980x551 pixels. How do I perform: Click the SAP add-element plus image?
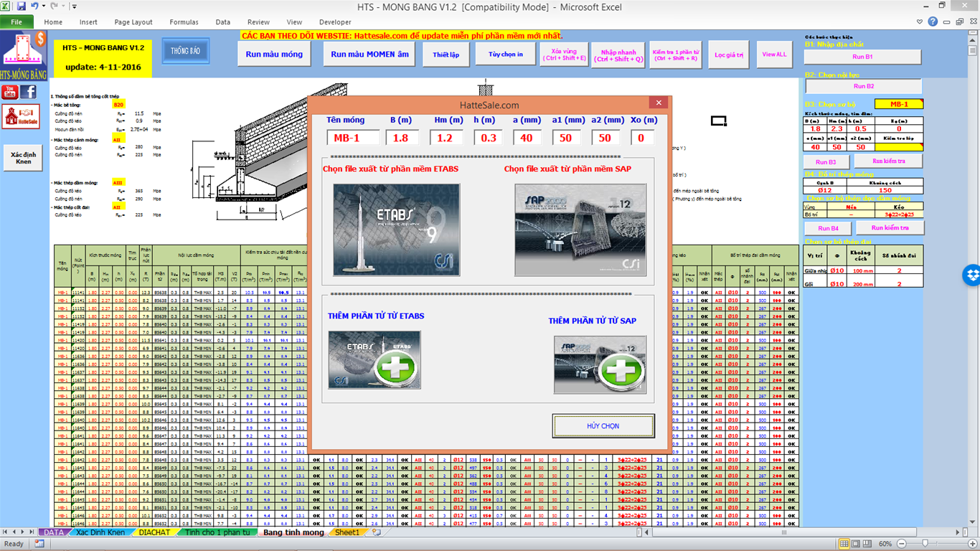tap(600, 364)
